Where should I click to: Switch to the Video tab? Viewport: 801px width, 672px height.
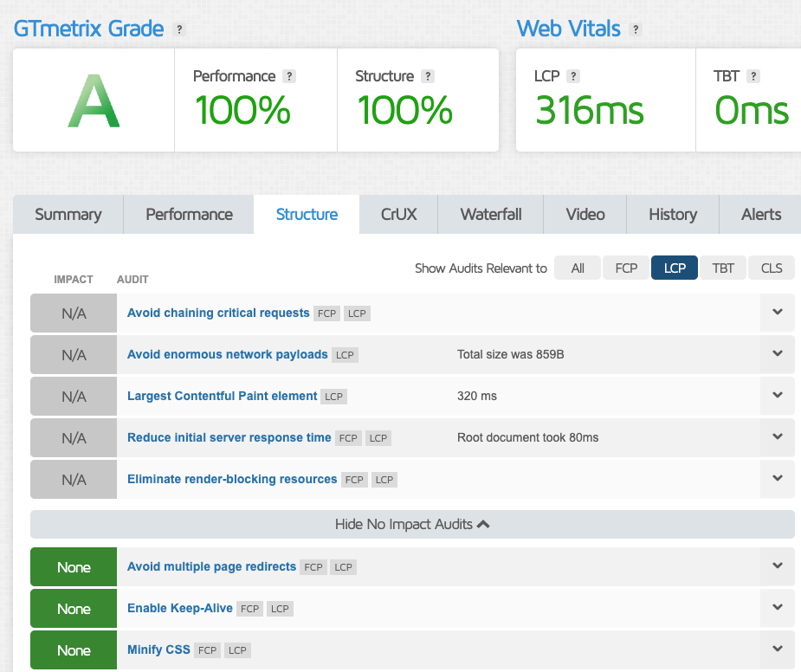(585, 214)
